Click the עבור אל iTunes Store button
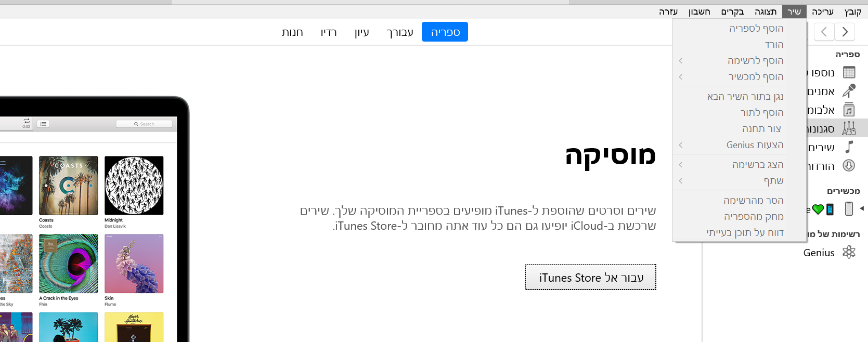Screen dimensions: 868x342 click(591, 277)
